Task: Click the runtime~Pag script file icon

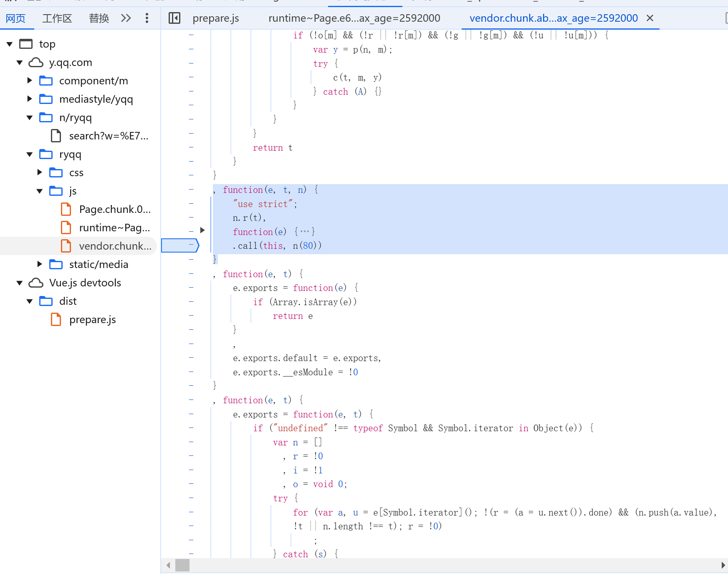Action: click(x=66, y=228)
